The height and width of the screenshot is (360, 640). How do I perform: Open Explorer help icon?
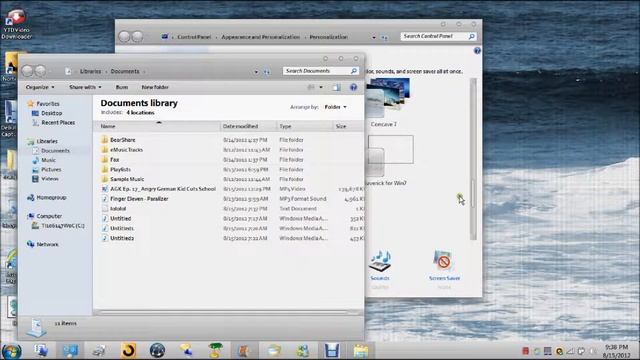[x=353, y=87]
